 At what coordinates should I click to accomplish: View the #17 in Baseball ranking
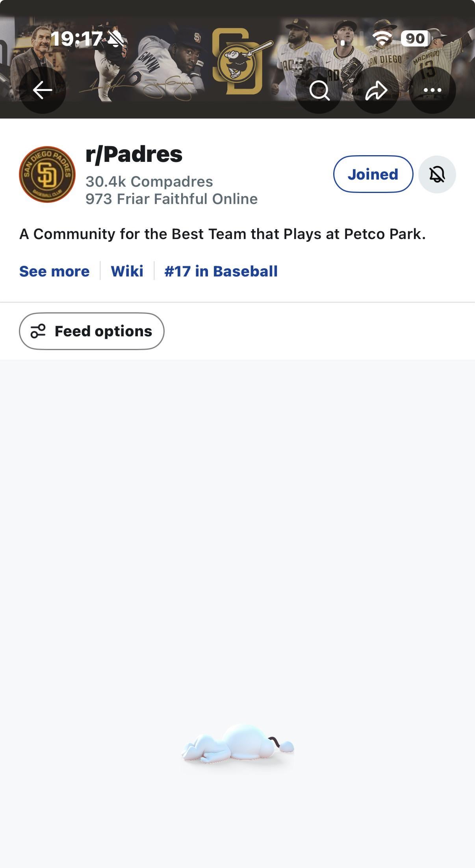(x=221, y=271)
